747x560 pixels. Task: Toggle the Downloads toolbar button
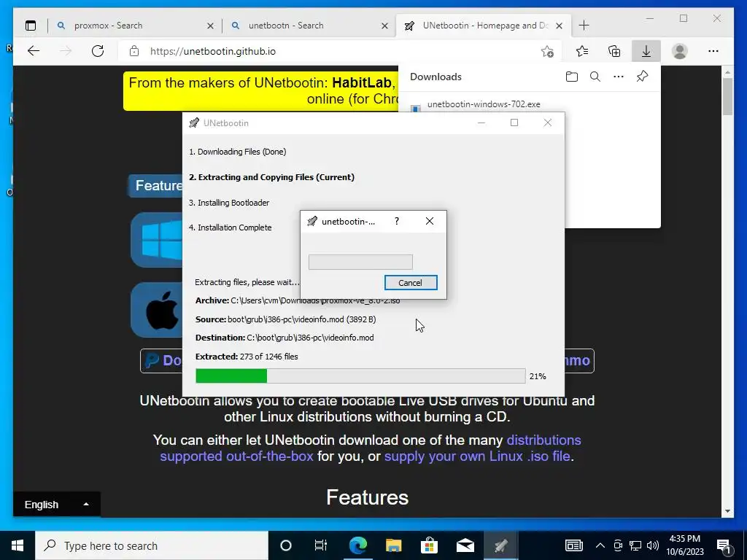tap(646, 51)
